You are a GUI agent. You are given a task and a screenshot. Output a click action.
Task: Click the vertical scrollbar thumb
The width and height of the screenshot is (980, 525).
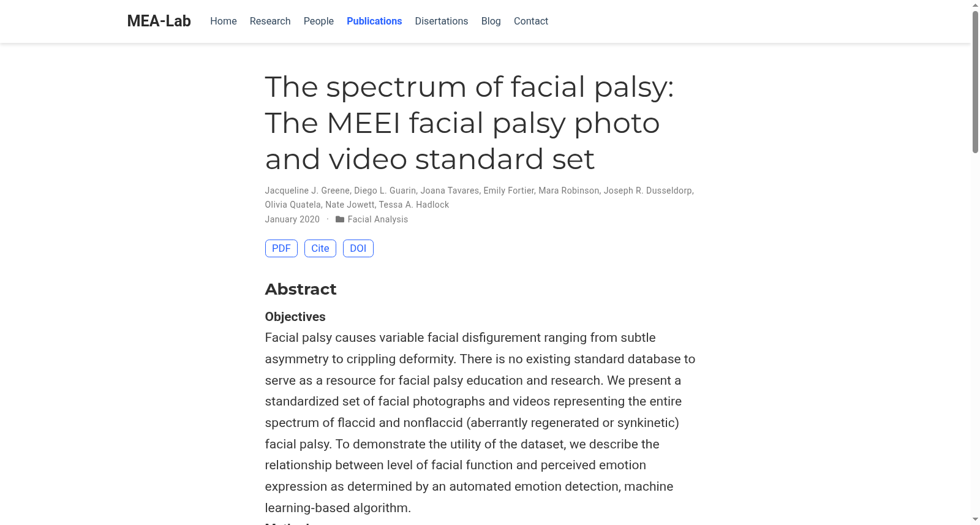(x=975, y=81)
